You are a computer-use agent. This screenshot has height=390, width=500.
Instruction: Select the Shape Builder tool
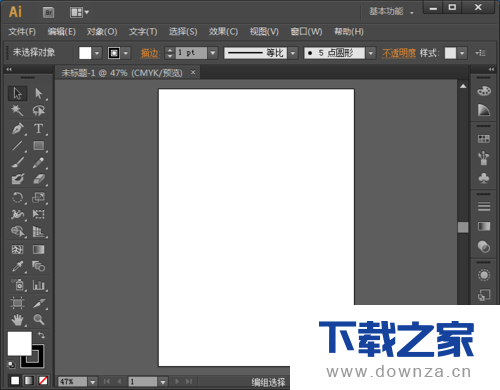click(17, 231)
